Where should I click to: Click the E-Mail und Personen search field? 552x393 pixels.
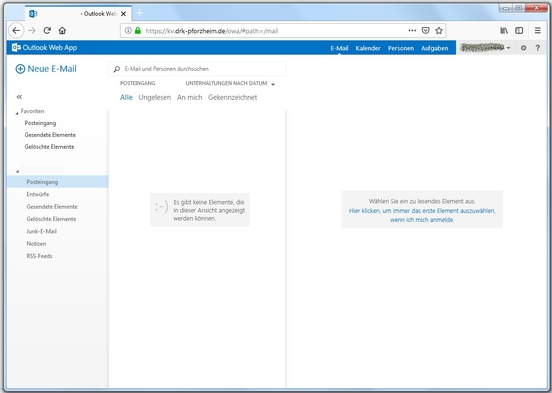(197, 69)
